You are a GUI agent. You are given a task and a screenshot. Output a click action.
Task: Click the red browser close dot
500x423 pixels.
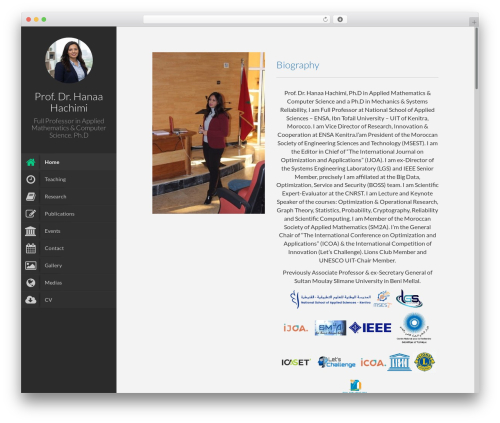29,19
